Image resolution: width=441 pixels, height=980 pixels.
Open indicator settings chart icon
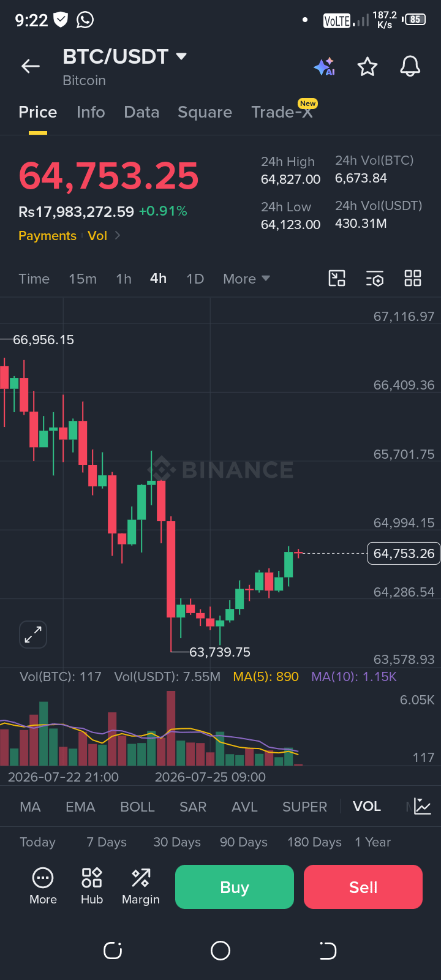pos(423,806)
